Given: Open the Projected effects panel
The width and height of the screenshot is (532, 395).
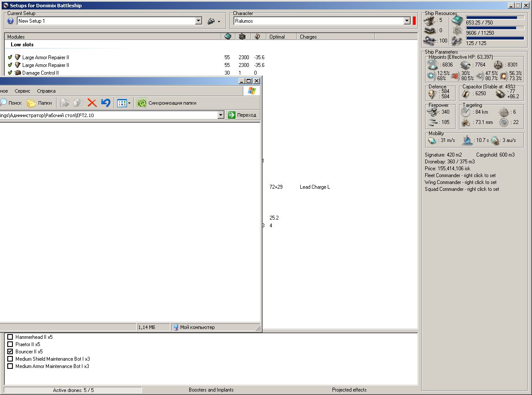Looking at the screenshot, I should point(349,390).
